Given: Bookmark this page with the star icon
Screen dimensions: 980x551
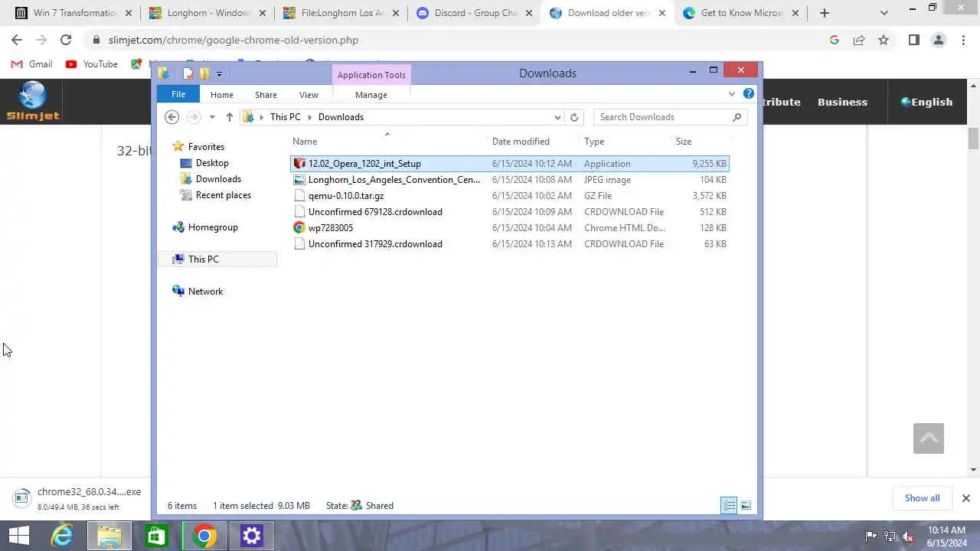Looking at the screenshot, I should (x=884, y=40).
